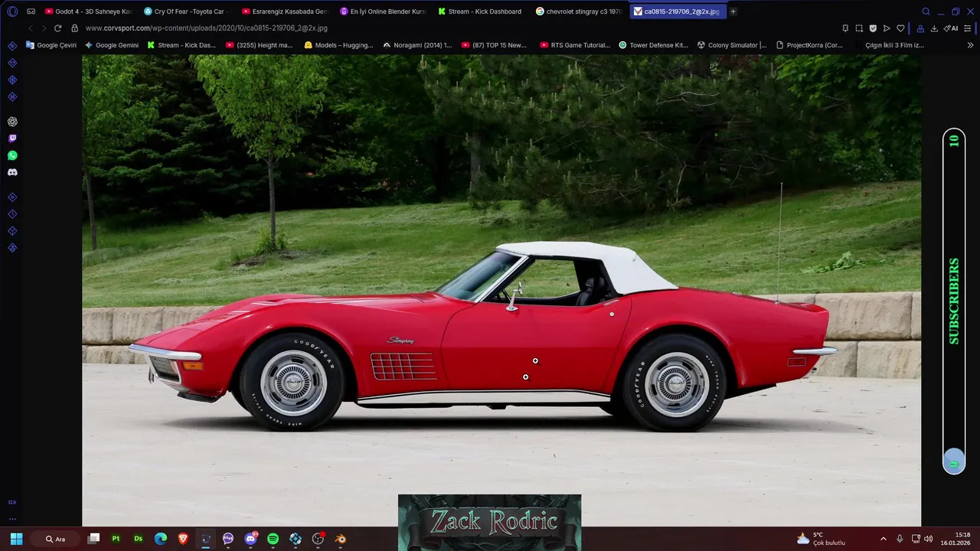Switch to Godot 4 - 3D Sahneye tab

(88, 11)
